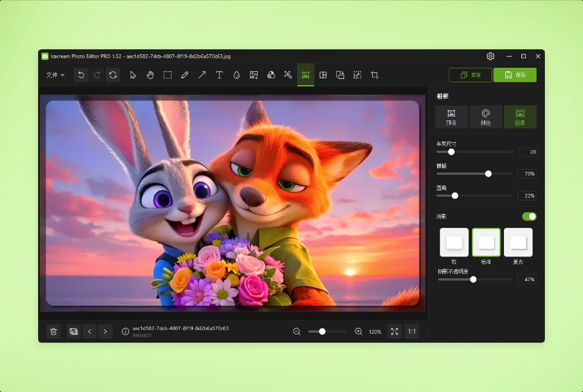The height and width of the screenshot is (392, 583).
Task: Select the Pencil drawing tool
Action: pos(185,74)
